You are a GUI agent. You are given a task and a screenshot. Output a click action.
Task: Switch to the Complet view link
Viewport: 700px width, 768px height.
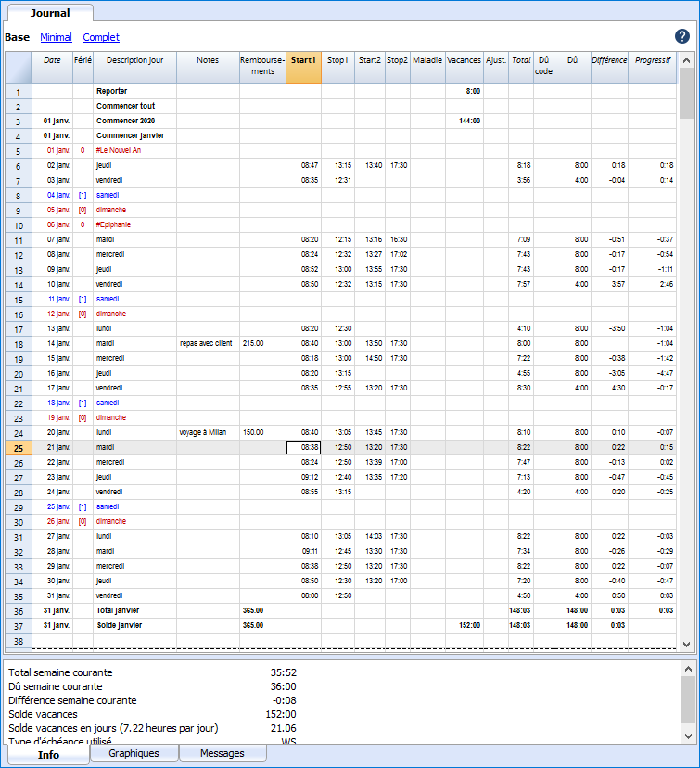[x=101, y=37]
